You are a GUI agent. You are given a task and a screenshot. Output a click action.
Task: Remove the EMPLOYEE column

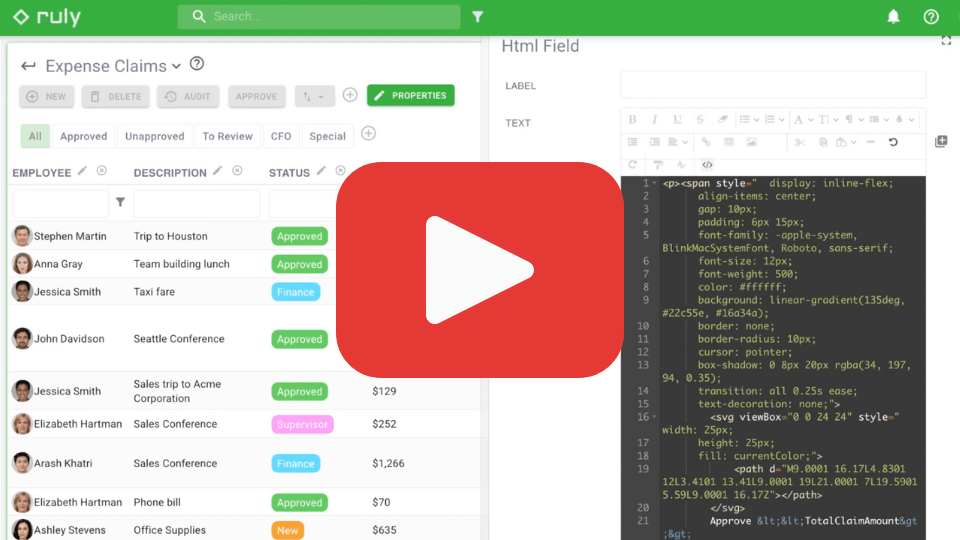102,171
